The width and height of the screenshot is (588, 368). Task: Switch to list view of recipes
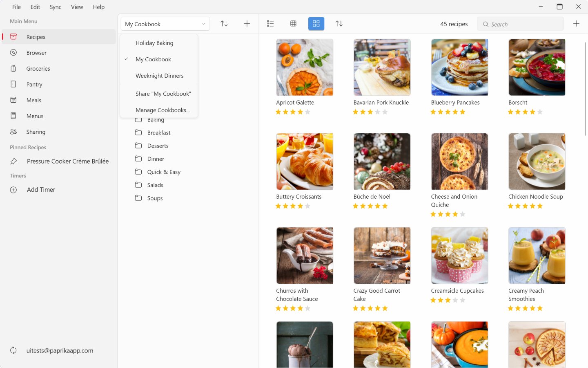point(270,24)
